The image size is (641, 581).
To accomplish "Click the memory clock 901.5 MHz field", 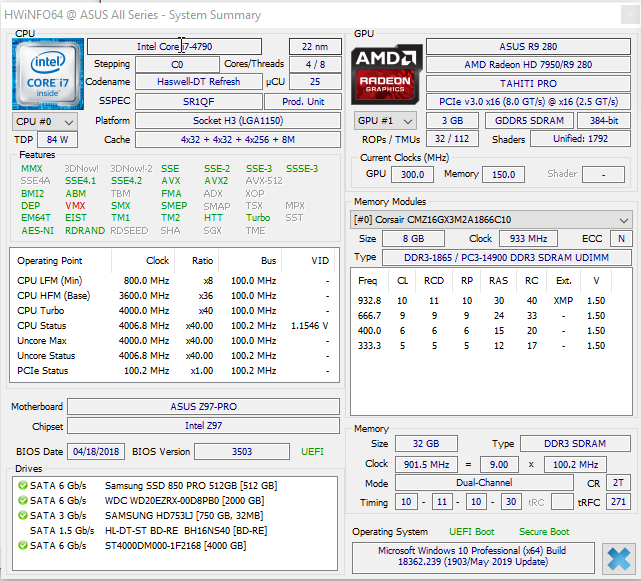I will [426, 464].
